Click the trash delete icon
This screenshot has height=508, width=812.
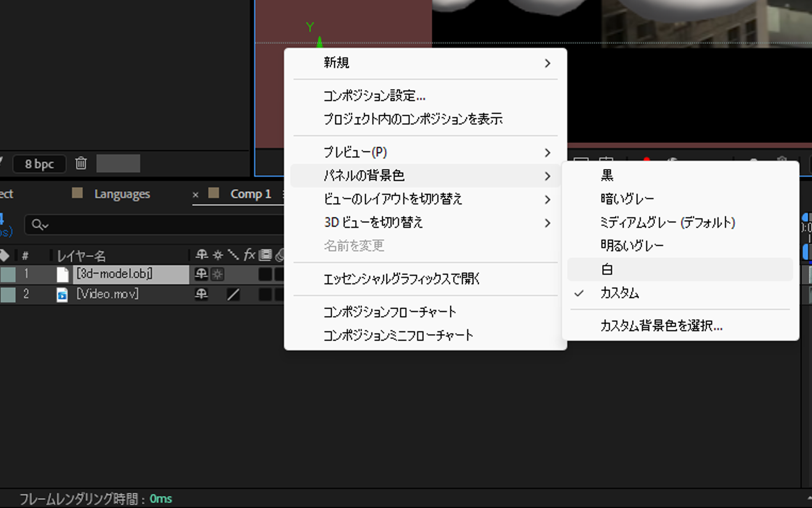[x=81, y=163]
